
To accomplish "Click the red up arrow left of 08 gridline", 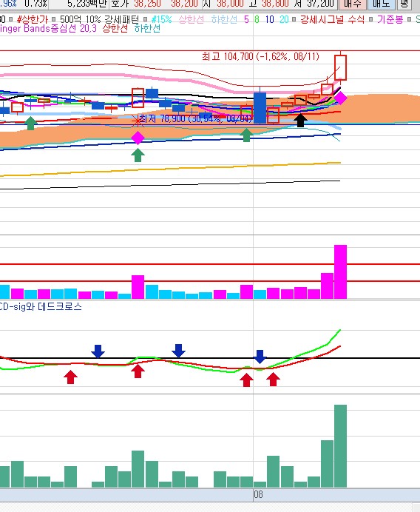I will [246, 380].
